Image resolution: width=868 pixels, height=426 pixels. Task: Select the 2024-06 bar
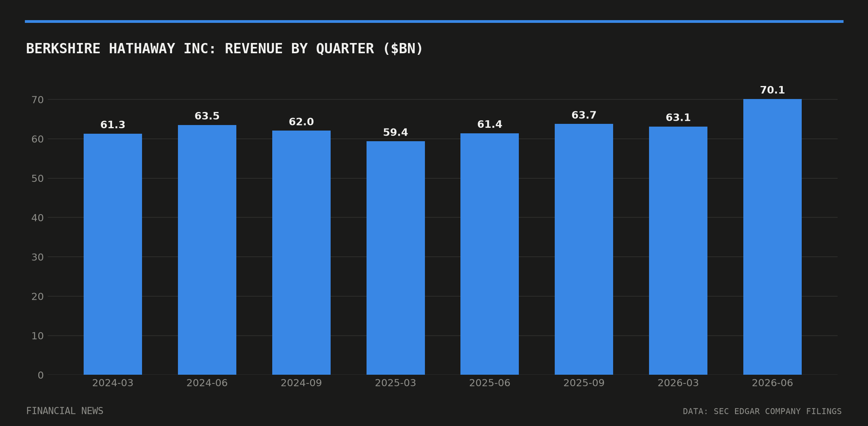[207, 250]
